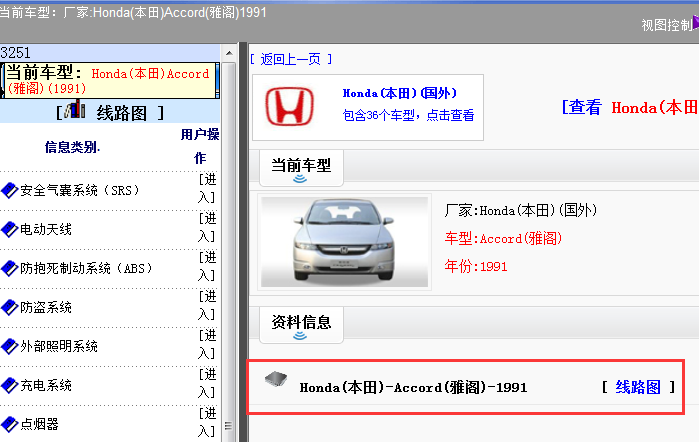Click the red Honda logo

coord(289,106)
